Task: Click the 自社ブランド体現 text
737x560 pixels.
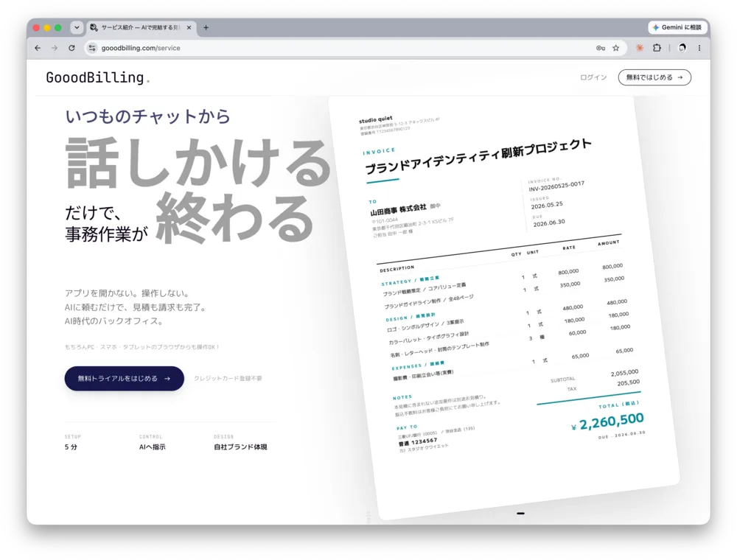Action: pos(240,447)
